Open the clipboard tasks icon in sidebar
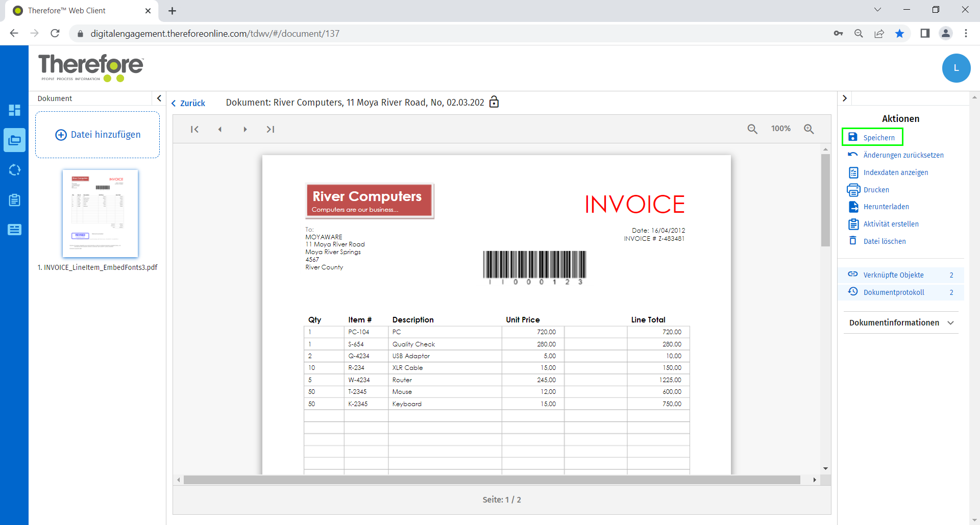This screenshot has width=980, height=525. 14,200
